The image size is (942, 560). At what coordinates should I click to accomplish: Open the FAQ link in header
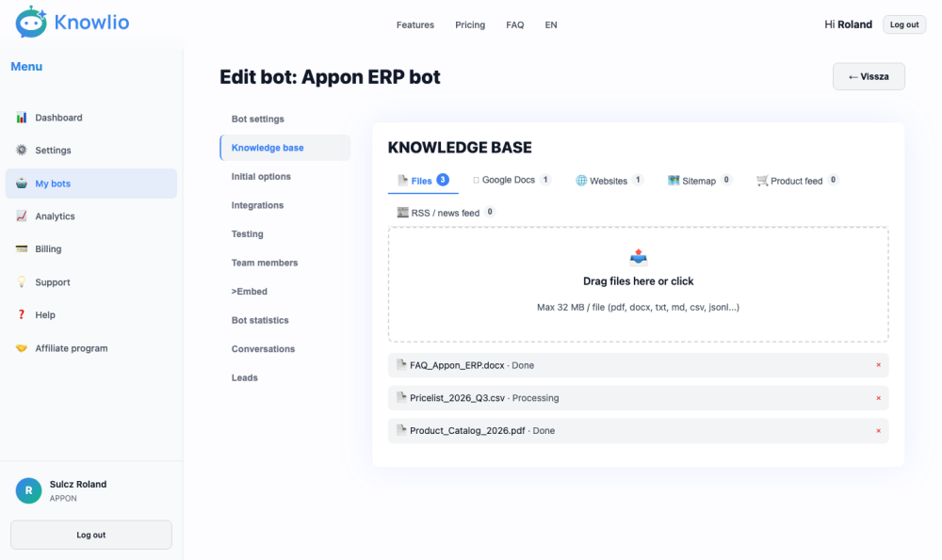click(515, 24)
